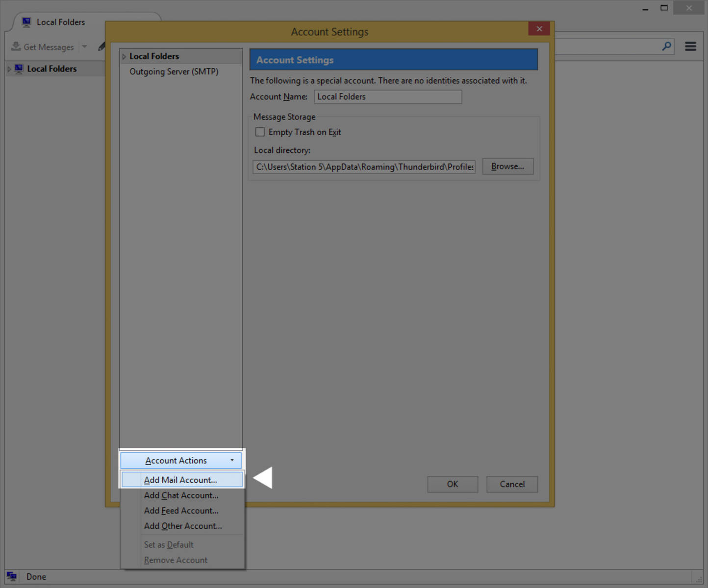
Task: Select Local Folders row in Account Settings tree
Action: click(x=181, y=56)
